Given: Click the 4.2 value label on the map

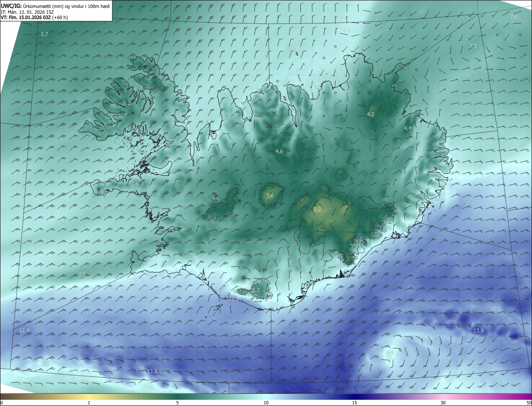Looking at the screenshot, I should click(371, 114).
